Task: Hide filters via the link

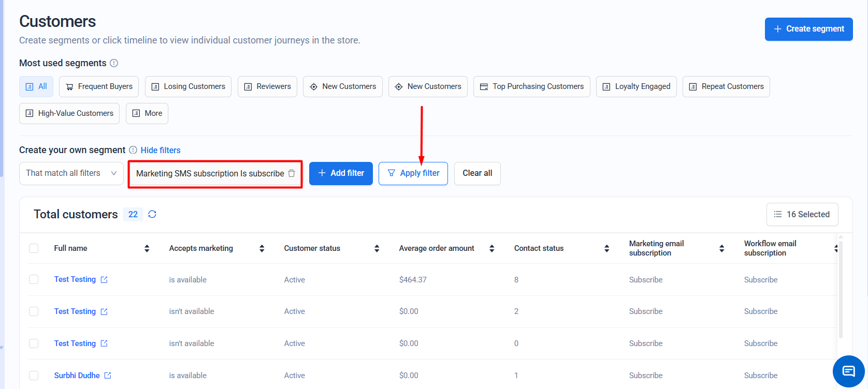Action: [x=161, y=150]
